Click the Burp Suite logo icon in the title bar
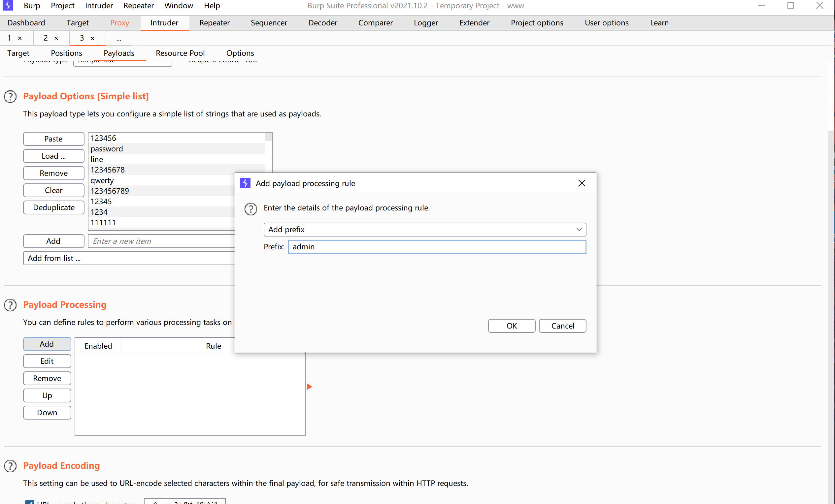 click(x=8, y=5)
